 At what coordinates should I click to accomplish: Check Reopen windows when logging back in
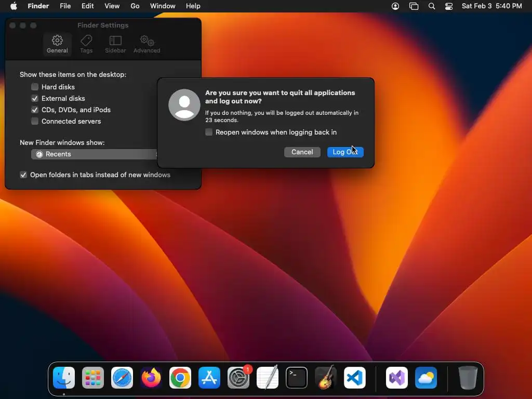(x=209, y=132)
